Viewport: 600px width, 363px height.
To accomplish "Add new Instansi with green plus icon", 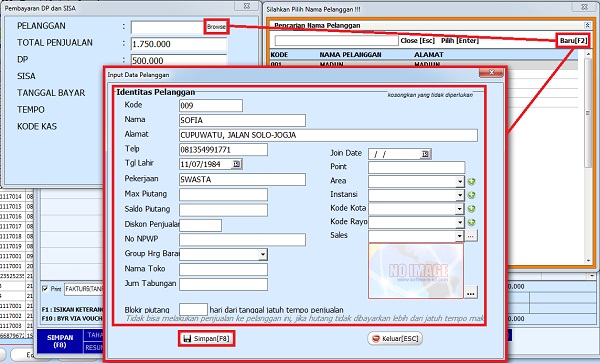I will (x=471, y=195).
